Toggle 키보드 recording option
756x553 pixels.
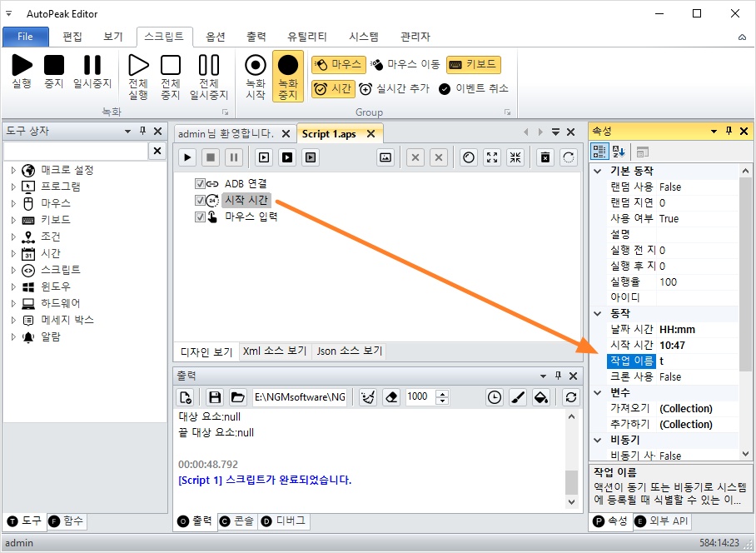(474, 64)
